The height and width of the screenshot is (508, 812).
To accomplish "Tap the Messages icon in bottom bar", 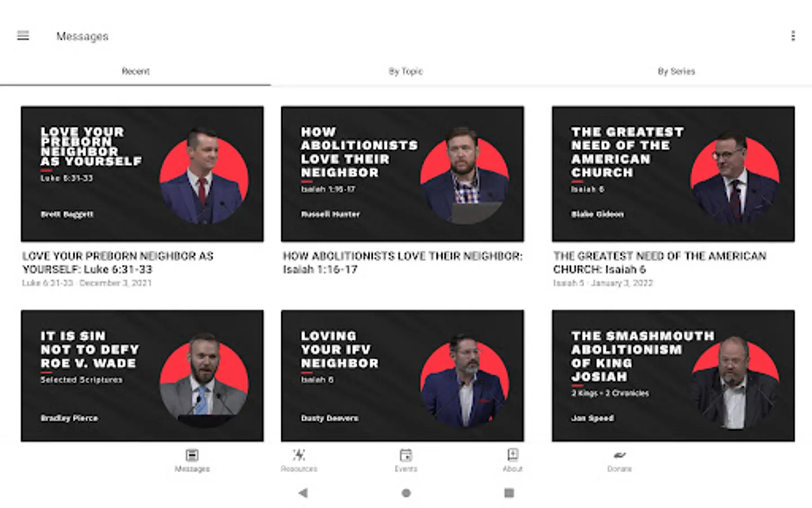I will click(x=192, y=455).
